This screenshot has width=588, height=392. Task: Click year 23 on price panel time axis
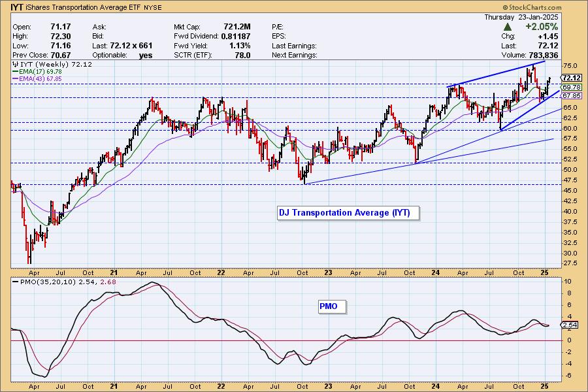(x=328, y=272)
